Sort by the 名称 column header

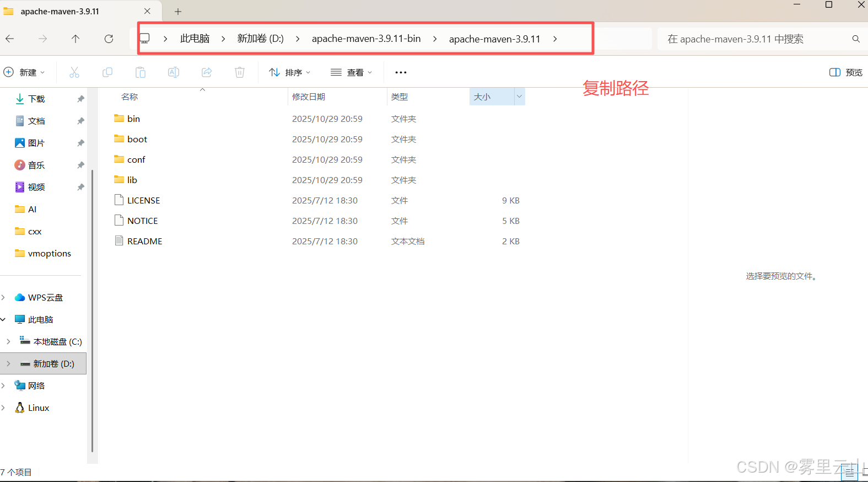tap(130, 97)
